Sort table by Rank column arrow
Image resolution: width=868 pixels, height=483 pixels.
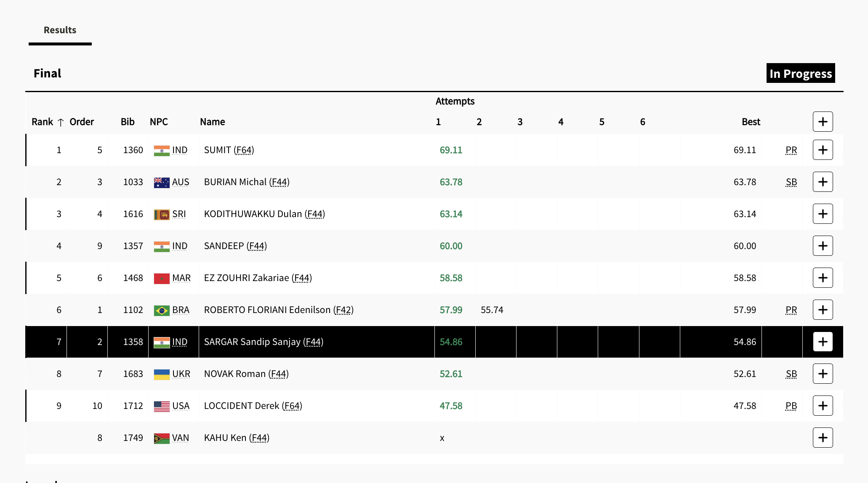61,122
